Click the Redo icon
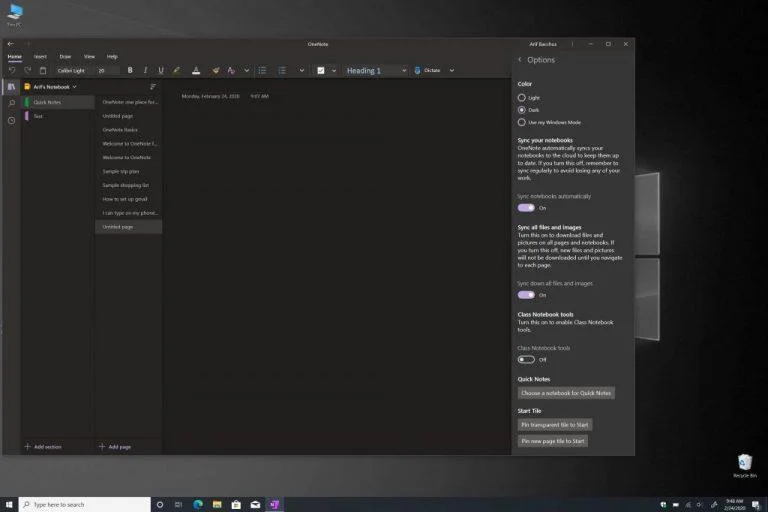 tap(27, 71)
